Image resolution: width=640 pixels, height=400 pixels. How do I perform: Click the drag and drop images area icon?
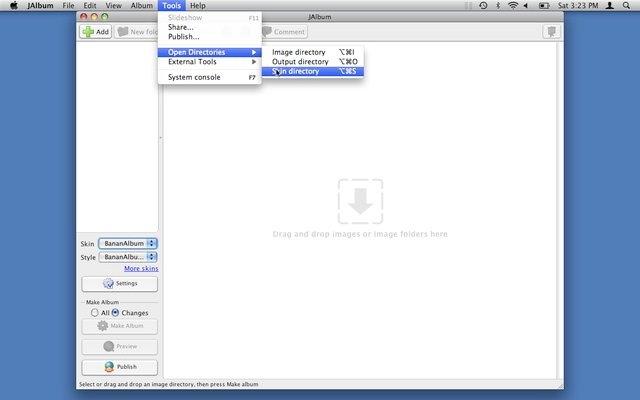point(360,201)
